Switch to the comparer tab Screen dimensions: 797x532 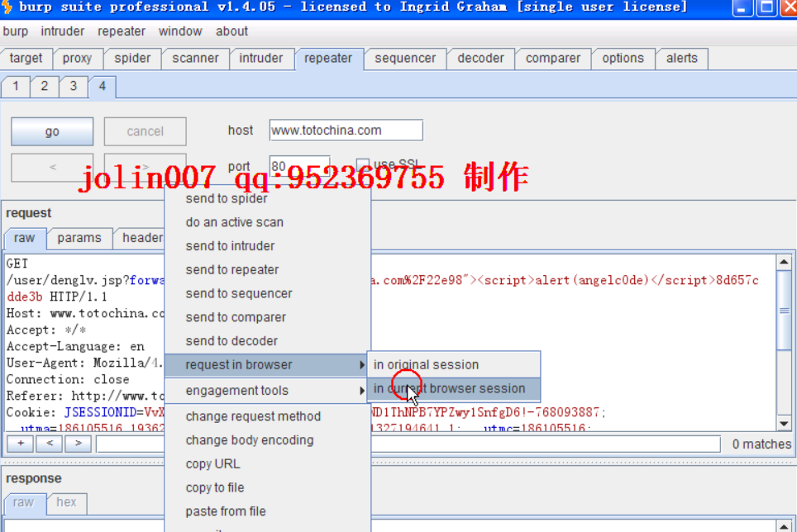pyautogui.click(x=553, y=59)
